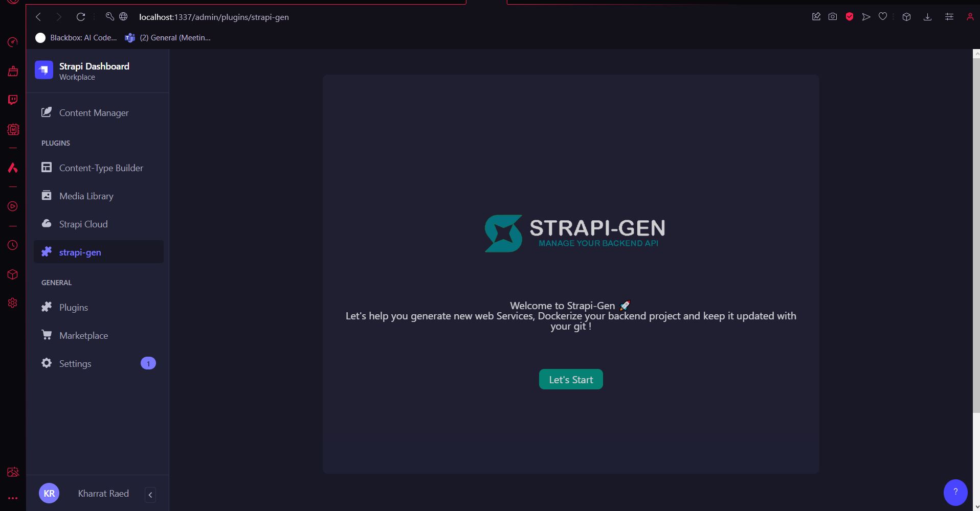Go to Media Library
The width and height of the screenshot is (980, 511).
[x=86, y=196]
